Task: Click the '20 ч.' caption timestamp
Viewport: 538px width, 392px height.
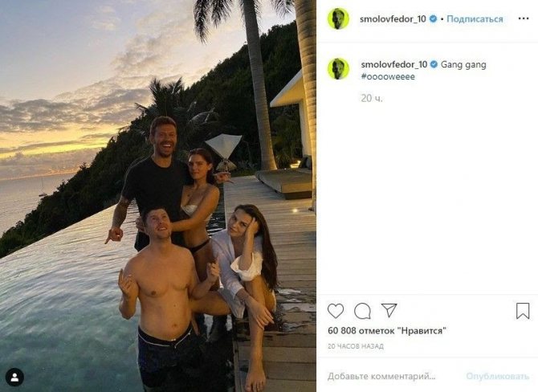Action: (372, 99)
